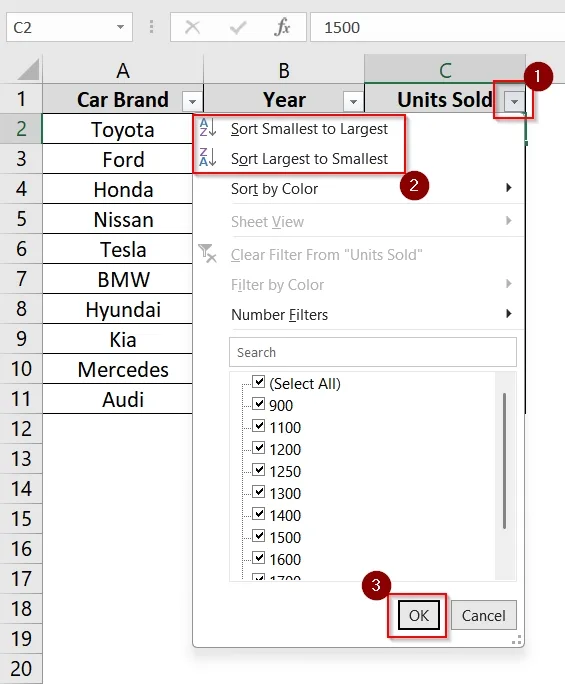Click the Honda cell
Image resolution: width=565 pixels, height=684 pixels.
[x=117, y=189]
